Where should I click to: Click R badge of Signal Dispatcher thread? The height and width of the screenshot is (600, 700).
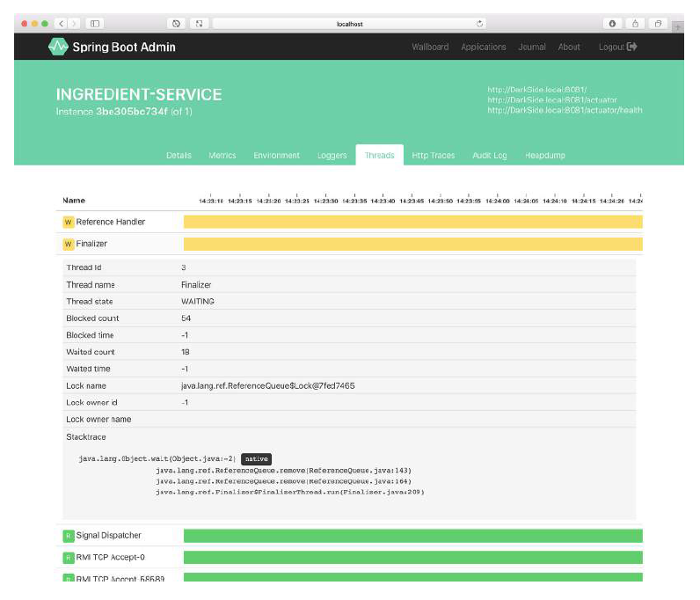(x=69, y=536)
